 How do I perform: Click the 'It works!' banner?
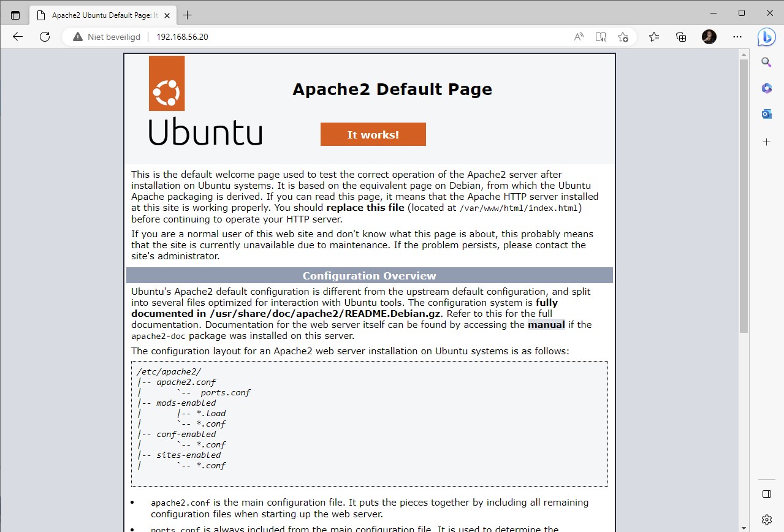[x=373, y=134]
